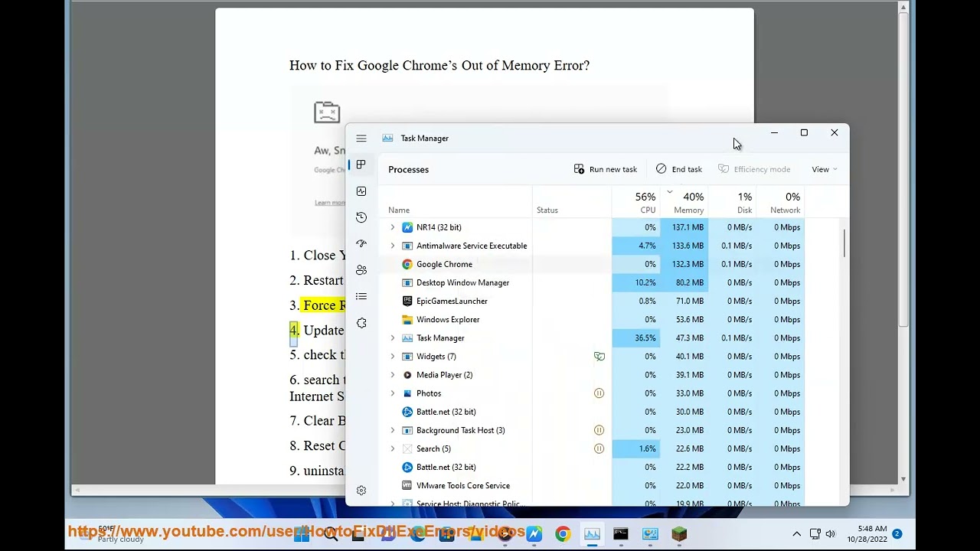This screenshot has width=980, height=551.
Task: Click the Efficiency mode button
Action: [x=754, y=169]
